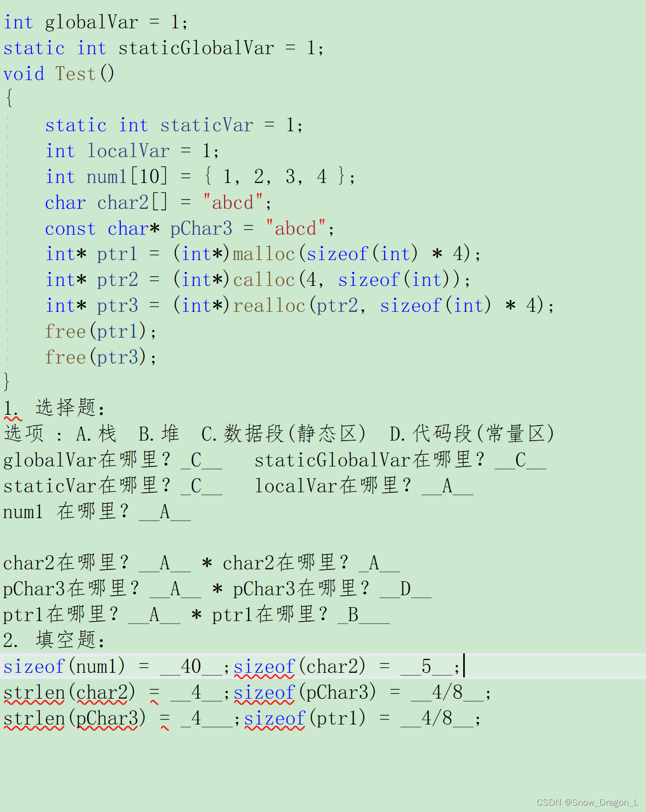Click the 'int num1[10]' array declaration line
Viewport: 646px width, 812px height.
200,177
